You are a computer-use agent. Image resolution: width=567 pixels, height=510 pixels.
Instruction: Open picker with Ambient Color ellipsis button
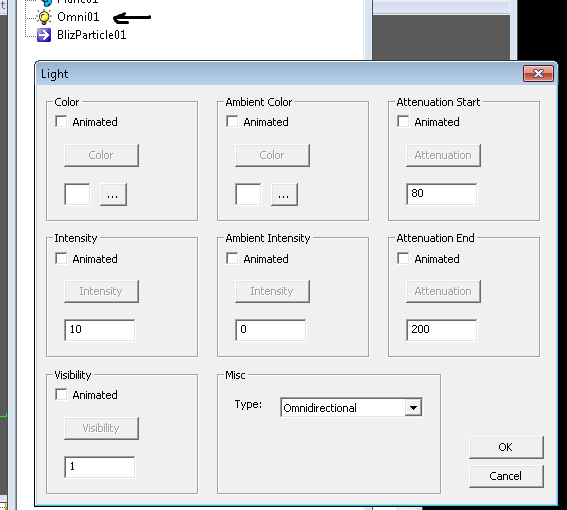pyautogui.click(x=284, y=194)
